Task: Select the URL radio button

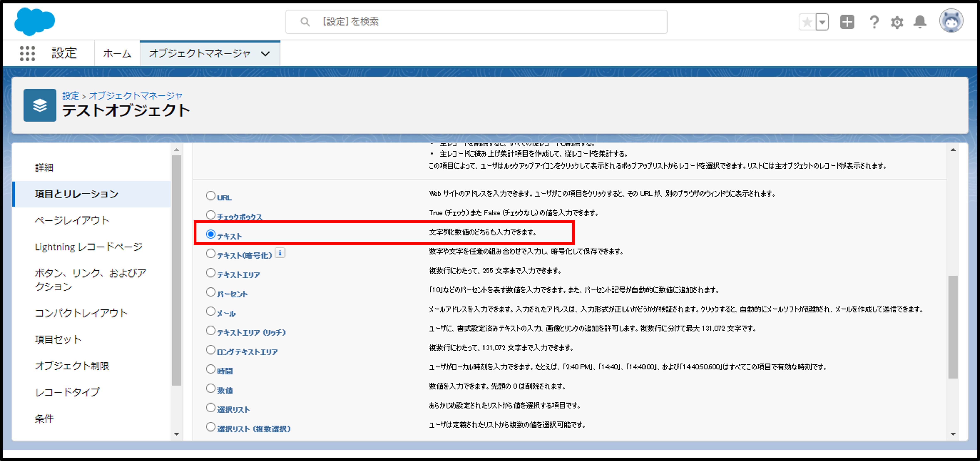Action: pos(210,196)
